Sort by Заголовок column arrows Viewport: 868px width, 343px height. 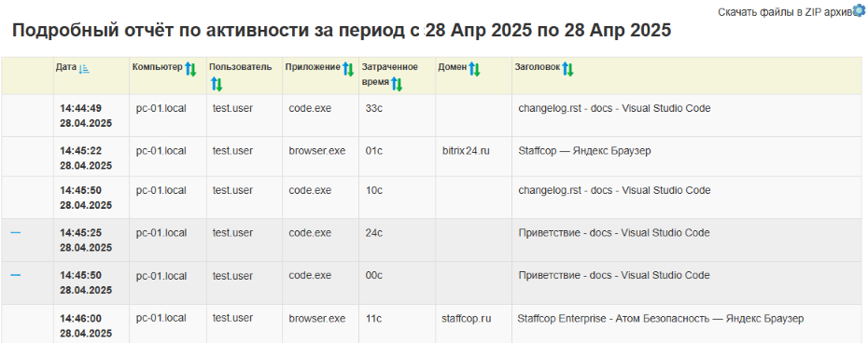[x=568, y=69]
